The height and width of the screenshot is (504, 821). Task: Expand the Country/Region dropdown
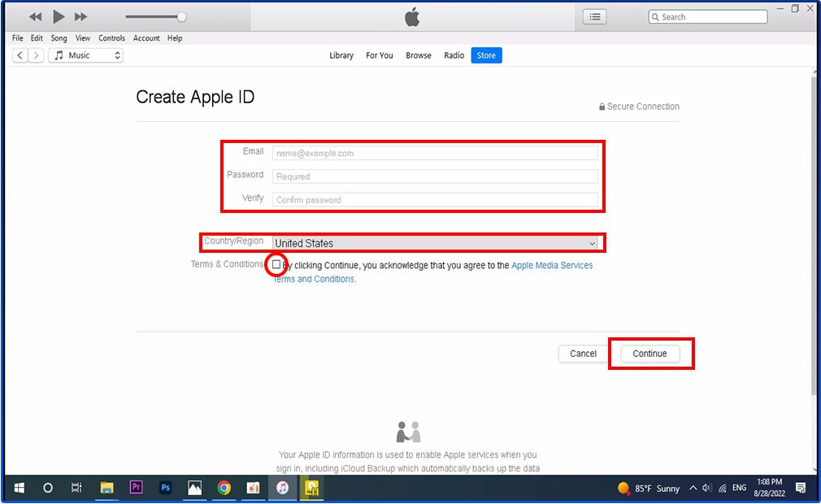coord(435,243)
